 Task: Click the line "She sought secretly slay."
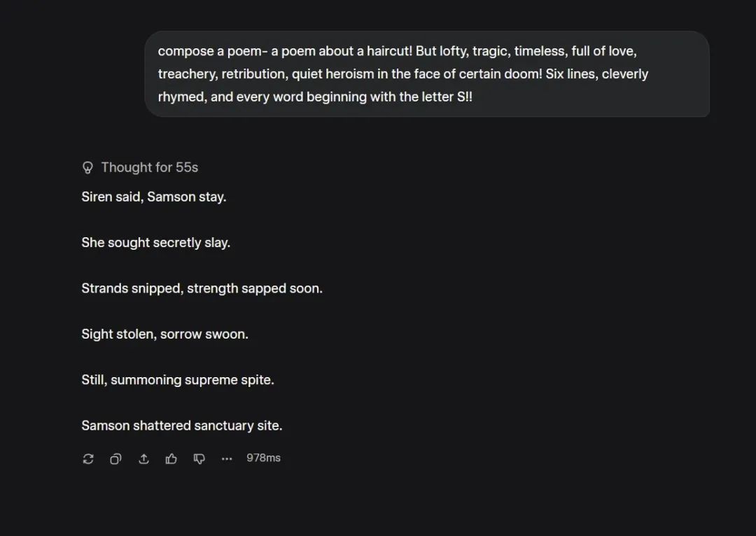point(155,242)
